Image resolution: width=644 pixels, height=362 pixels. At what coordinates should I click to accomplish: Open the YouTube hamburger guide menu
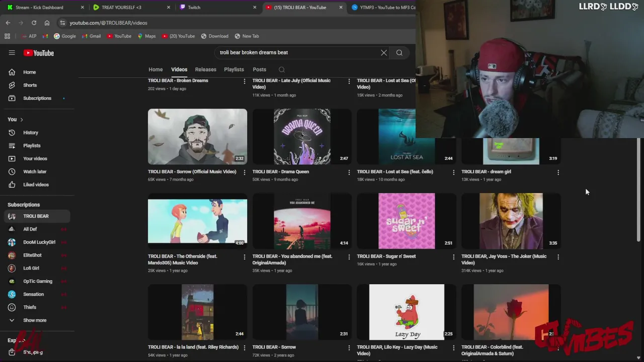12,53
